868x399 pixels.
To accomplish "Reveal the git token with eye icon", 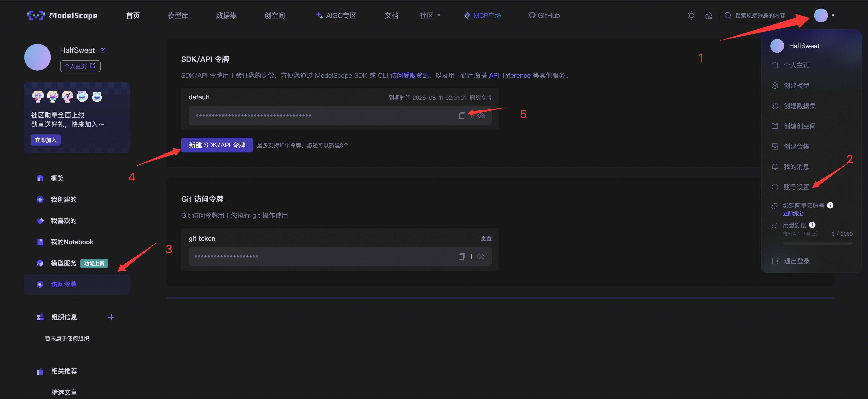I will tap(481, 256).
